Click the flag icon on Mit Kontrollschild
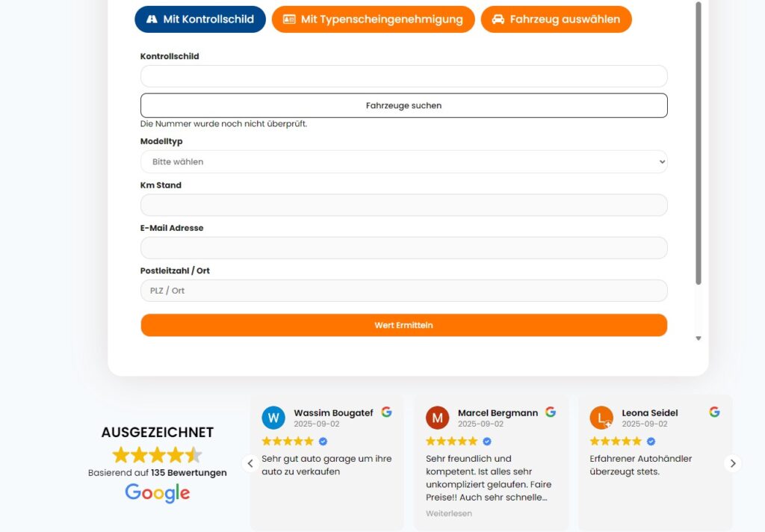The height and width of the screenshot is (532, 765). pyautogui.click(x=152, y=19)
